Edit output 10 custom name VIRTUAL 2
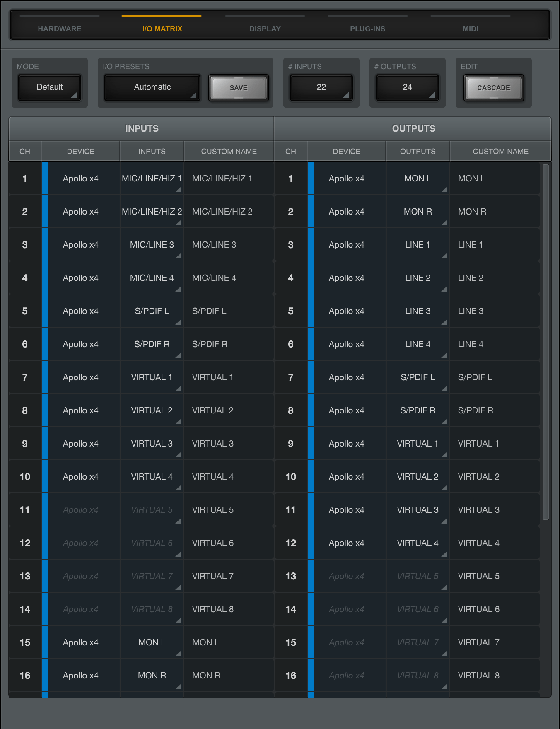The width and height of the screenshot is (560, 729). click(x=495, y=477)
